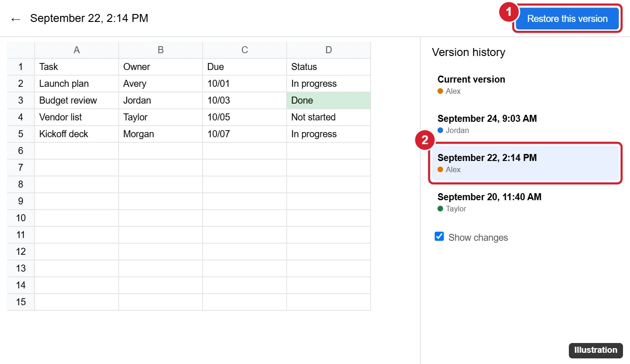Click the Task header cell
Screen dimensions: 630x364
click(x=77, y=67)
